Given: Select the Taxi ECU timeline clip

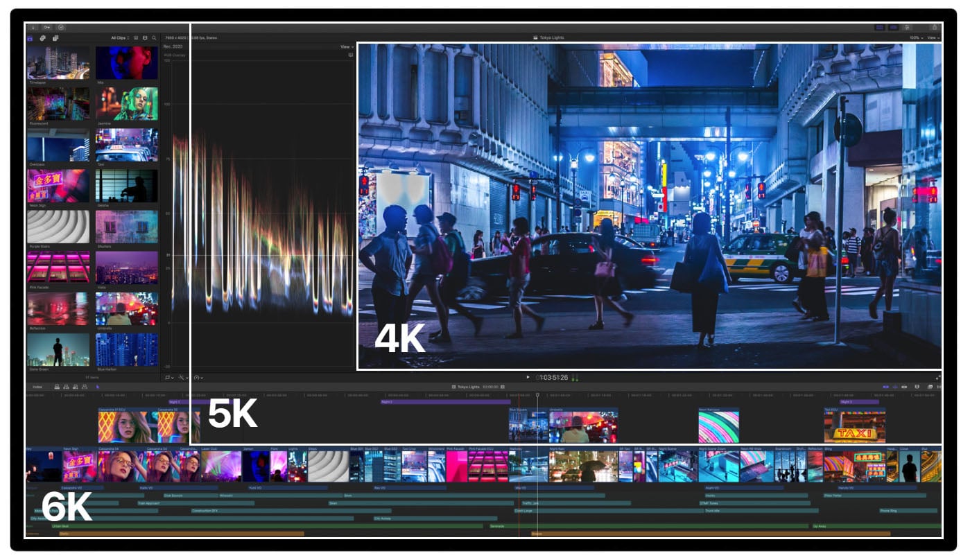Looking at the screenshot, I should click(x=854, y=426).
